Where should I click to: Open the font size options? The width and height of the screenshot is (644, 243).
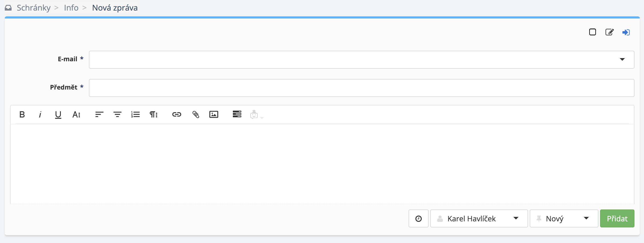76,114
